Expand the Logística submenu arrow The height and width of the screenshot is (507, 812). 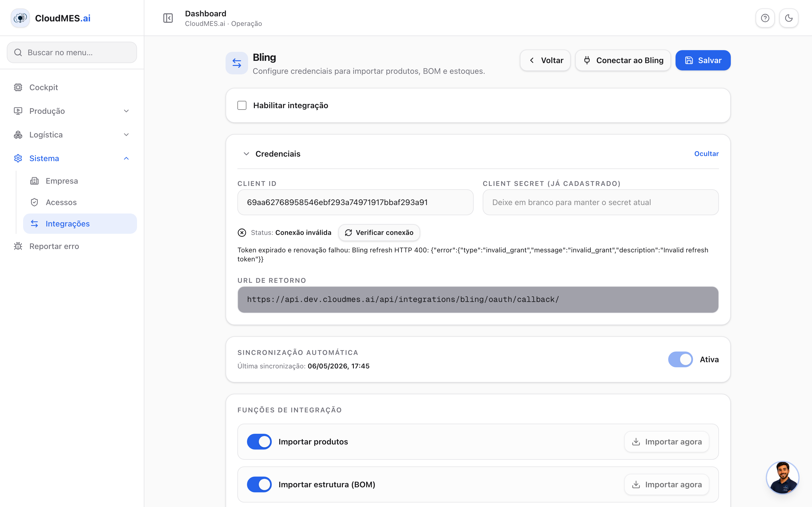click(126, 135)
